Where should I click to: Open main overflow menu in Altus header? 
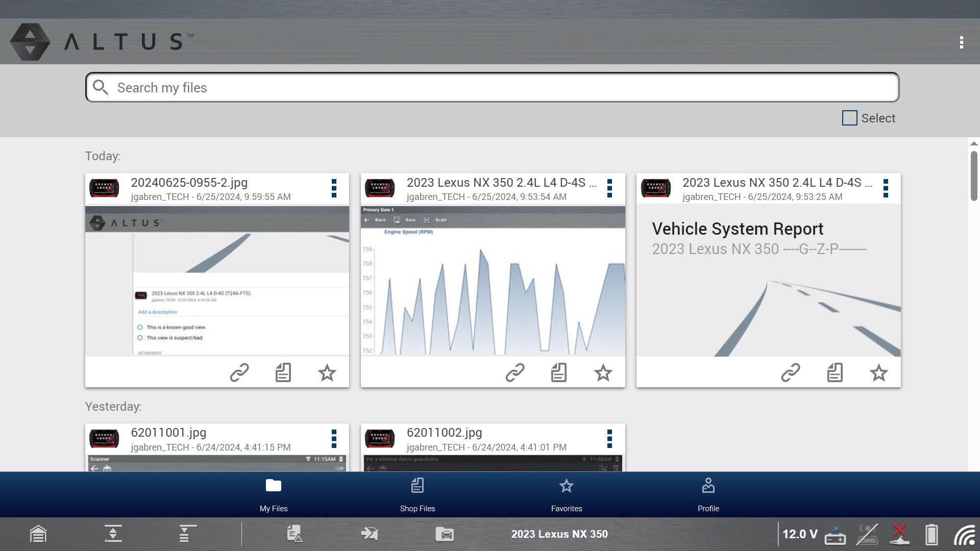click(x=961, y=42)
